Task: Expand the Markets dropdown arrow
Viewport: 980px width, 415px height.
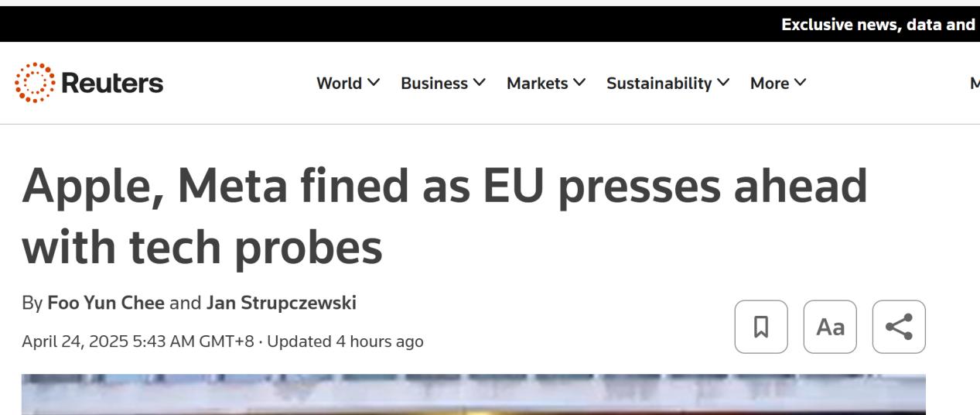Action: [x=579, y=83]
